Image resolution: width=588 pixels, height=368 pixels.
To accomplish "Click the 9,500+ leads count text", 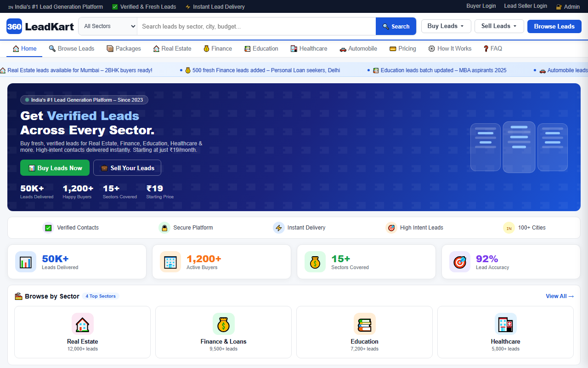I will tap(224, 349).
